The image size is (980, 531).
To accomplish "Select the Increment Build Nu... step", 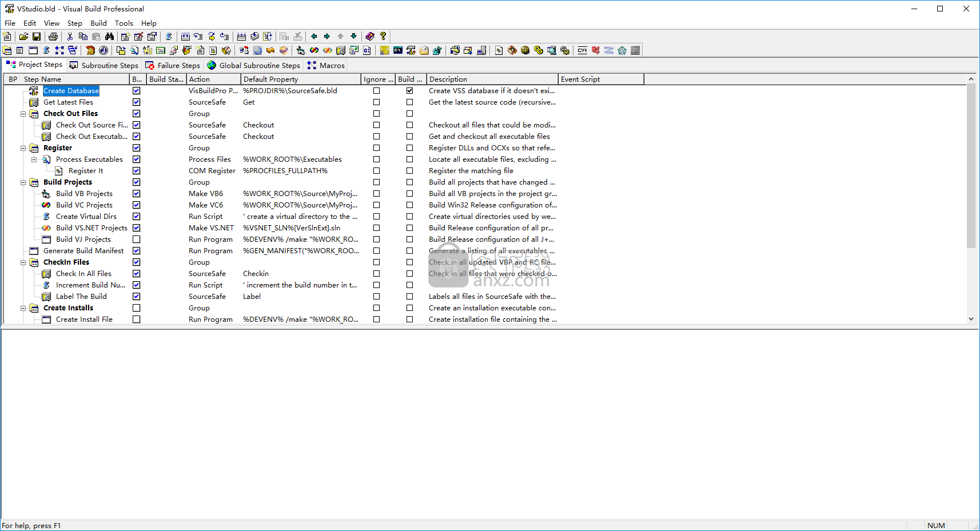I will click(x=90, y=285).
